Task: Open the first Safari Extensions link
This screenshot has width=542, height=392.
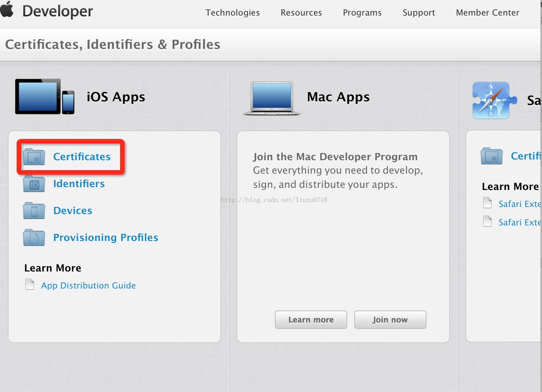Action: (x=520, y=204)
